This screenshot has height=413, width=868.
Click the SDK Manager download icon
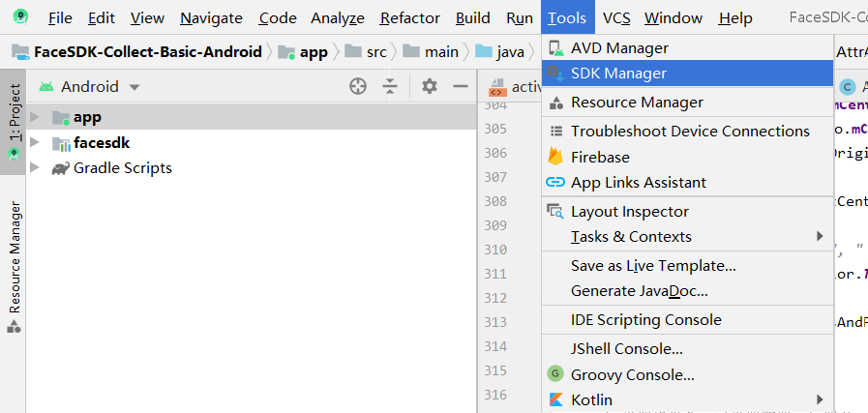555,74
